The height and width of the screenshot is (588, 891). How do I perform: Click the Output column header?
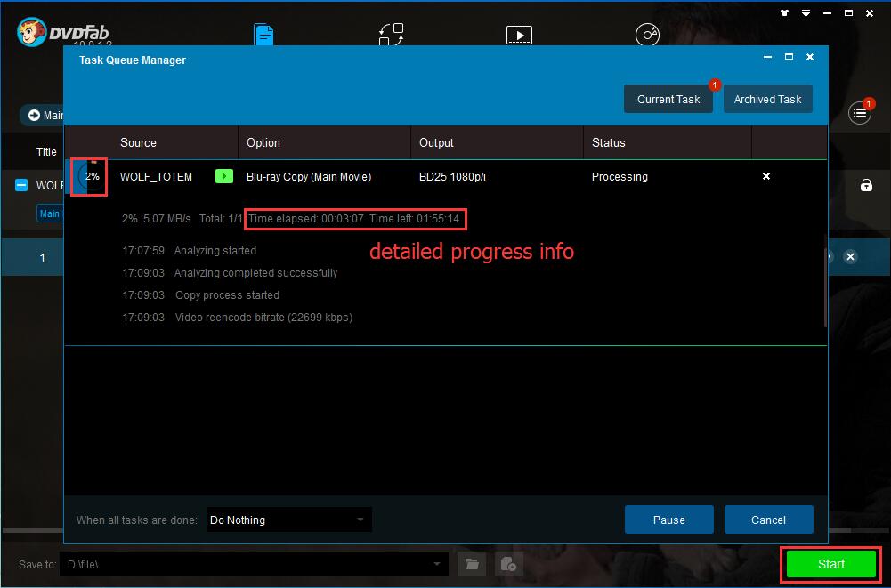click(436, 142)
